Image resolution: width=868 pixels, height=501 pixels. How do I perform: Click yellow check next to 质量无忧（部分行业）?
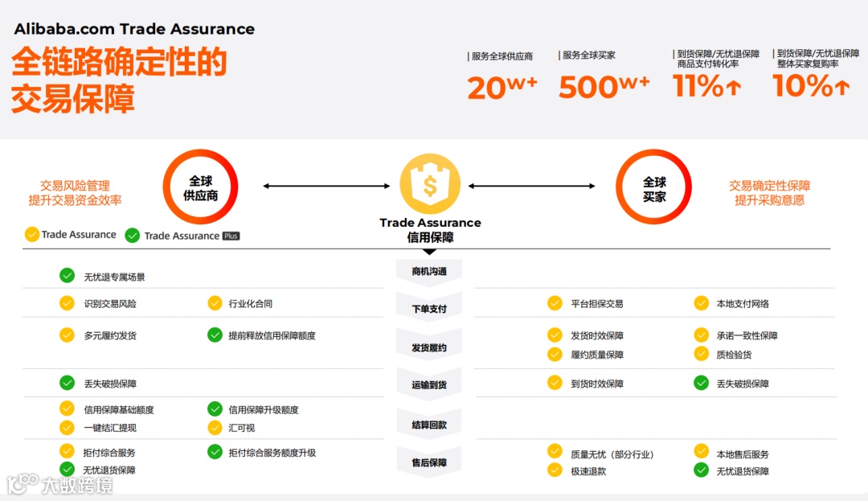pyautogui.click(x=555, y=452)
